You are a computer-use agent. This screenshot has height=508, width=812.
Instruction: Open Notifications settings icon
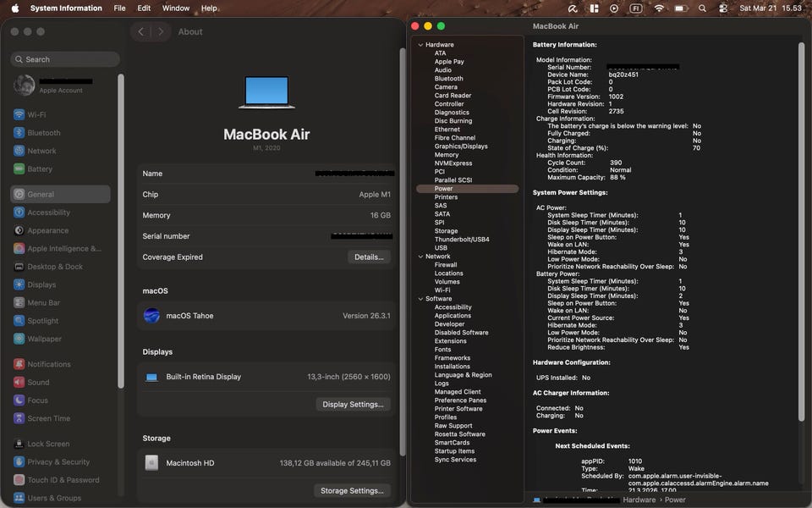(19, 365)
